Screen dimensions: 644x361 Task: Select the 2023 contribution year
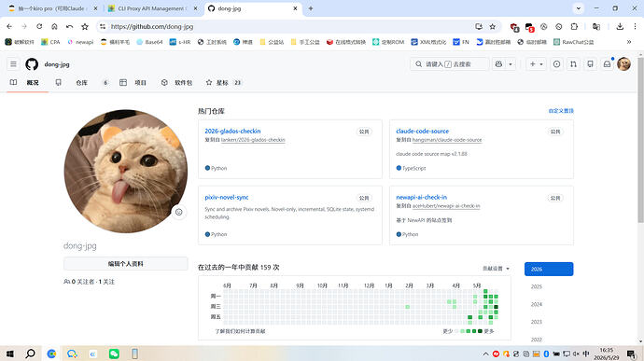point(537,322)
